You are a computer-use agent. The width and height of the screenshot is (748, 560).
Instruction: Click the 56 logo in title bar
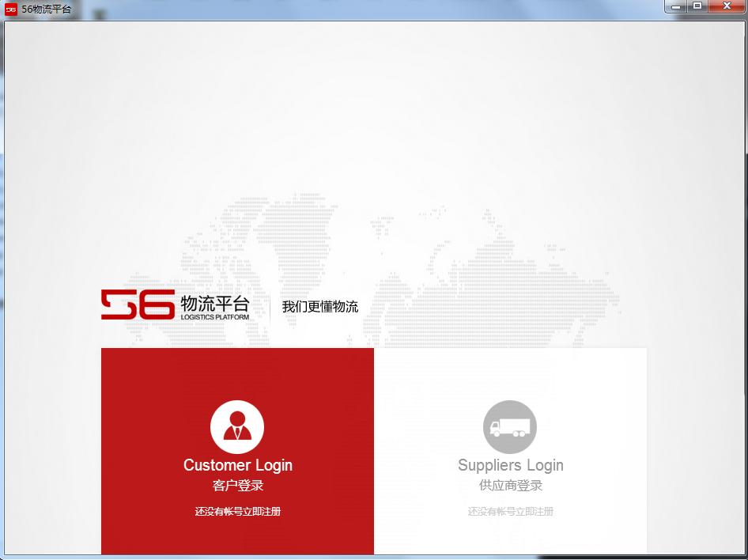11,9
